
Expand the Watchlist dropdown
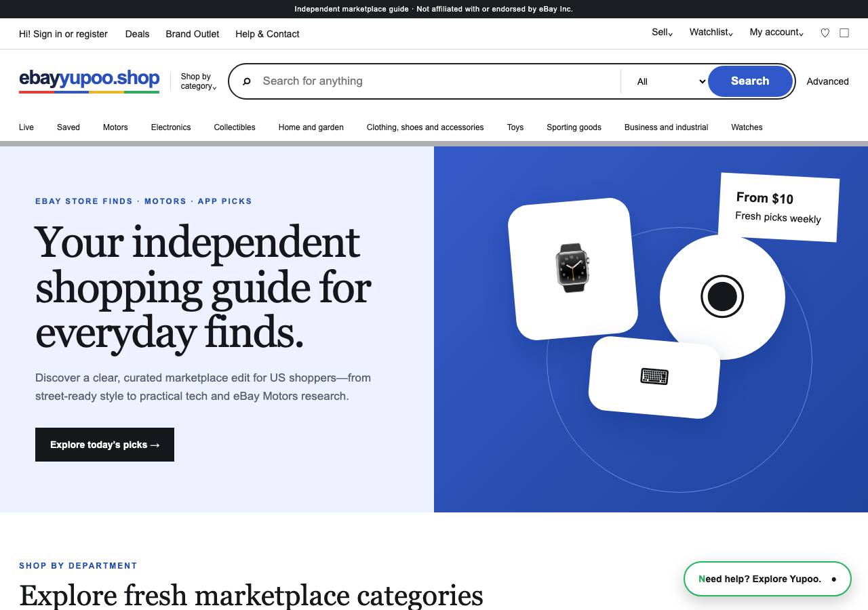point(711,33)
